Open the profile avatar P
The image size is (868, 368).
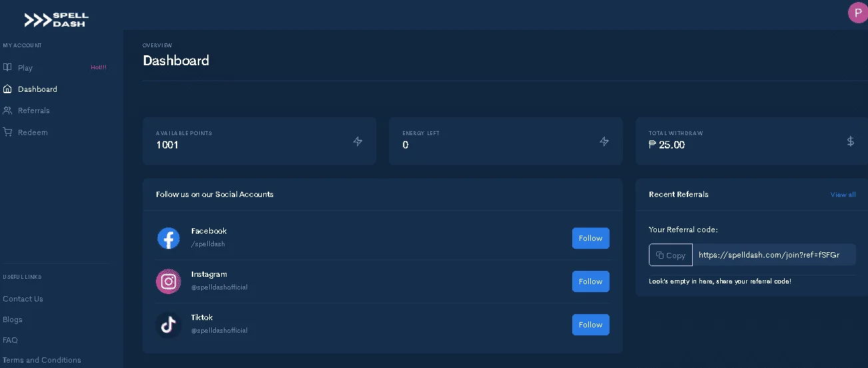tap(857, 13)
